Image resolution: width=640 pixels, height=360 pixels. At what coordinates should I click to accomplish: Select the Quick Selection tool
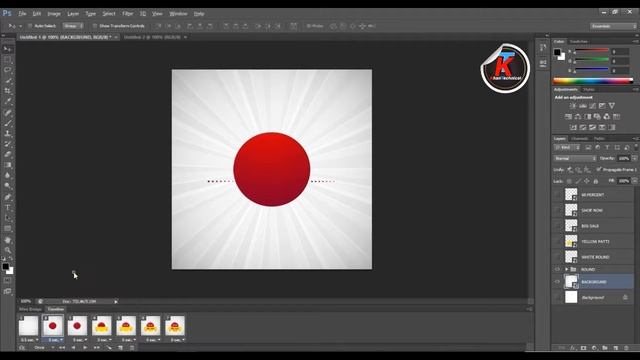point(7,81)
